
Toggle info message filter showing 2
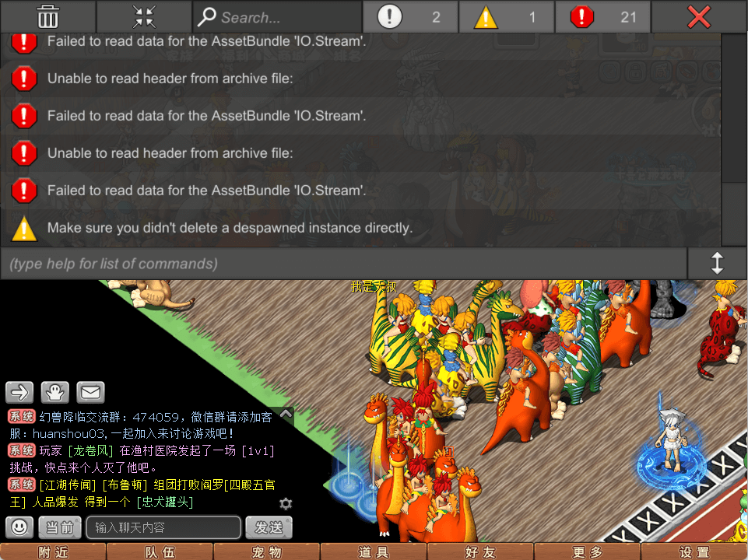click(x=410, y=16)
